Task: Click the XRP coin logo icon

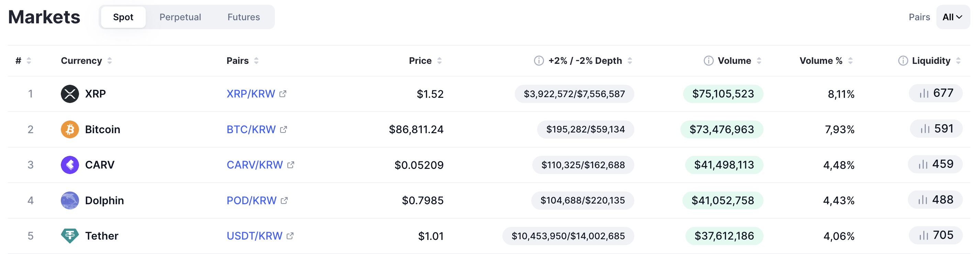Action: pyautogui.click(x=70, y=94)
